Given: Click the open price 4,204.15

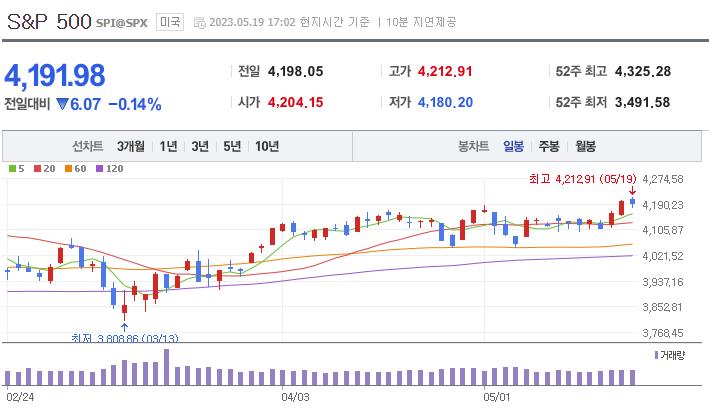Looking at the screenshot, I should pyautogui.click(x=295, y=102).
